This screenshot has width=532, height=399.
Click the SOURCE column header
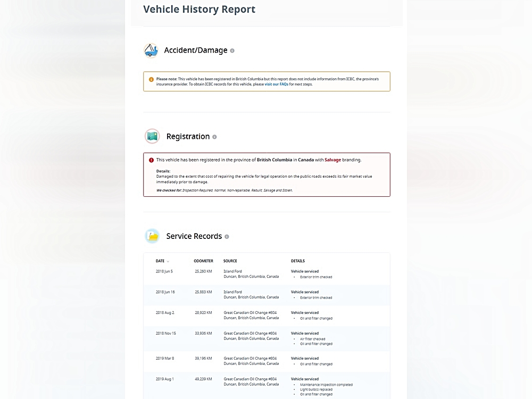230,261
